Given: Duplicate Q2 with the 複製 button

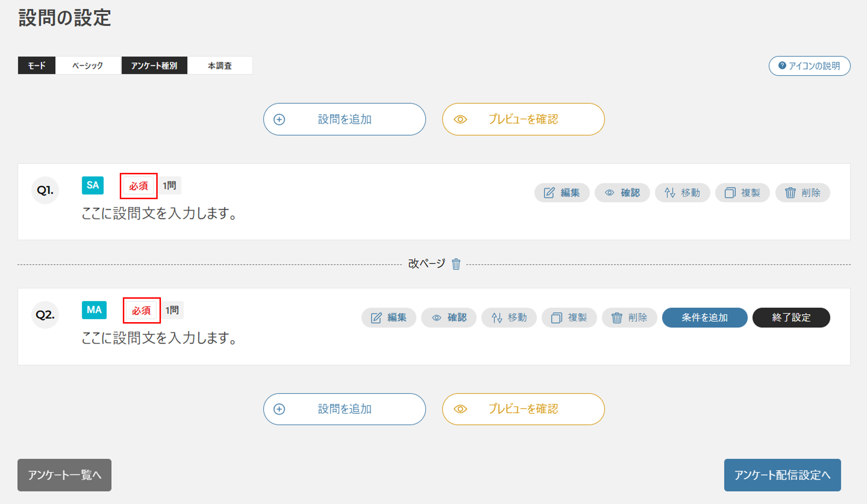Looking at the screenshot, I should 569,317.
